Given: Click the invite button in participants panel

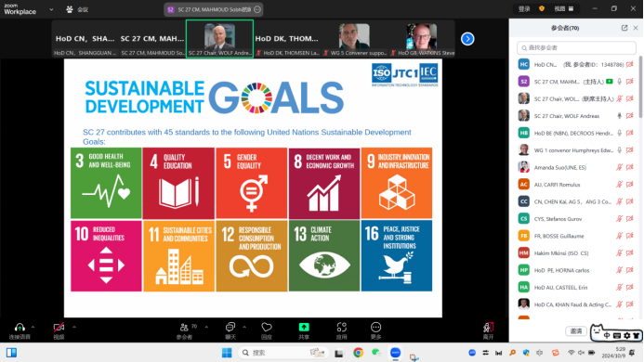Looking at the screenshot, I should click(576, 331).
